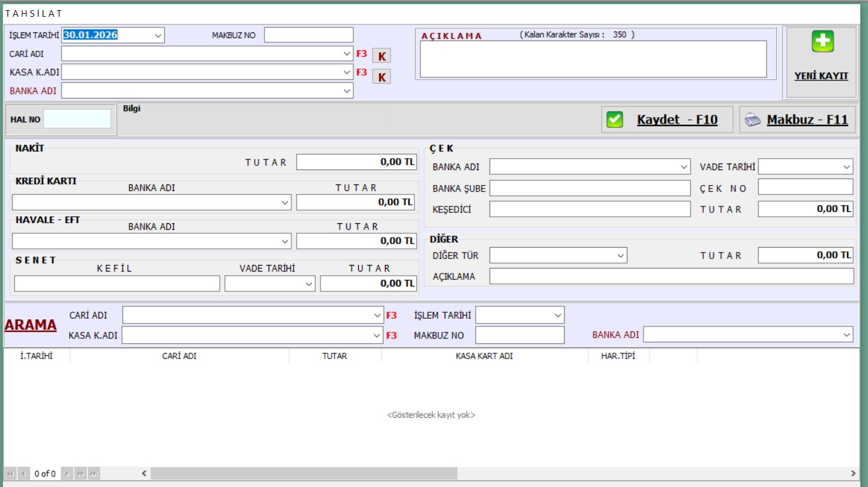
Task: Expand the Diğer Tür dropdown
Action: pyautogui.click(x=620, y=255)
